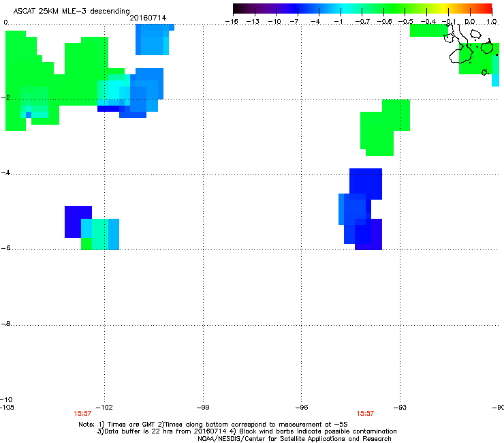Screen dimensions: 504x443
Task: Select the 0.0 colorbar label
Action: [x=470, y=22]
